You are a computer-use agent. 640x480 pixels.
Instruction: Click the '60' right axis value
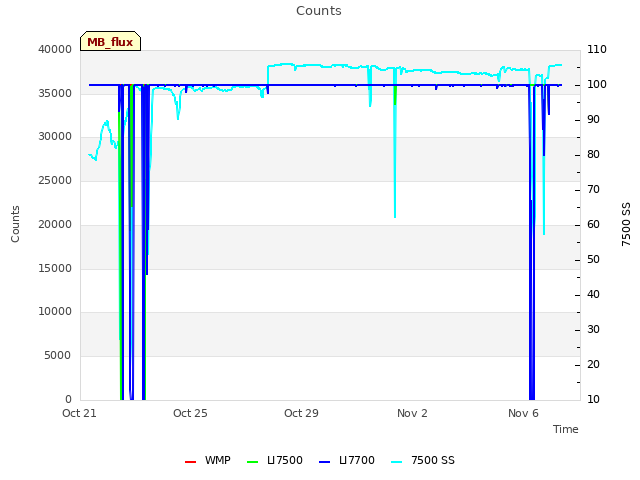tap(593, 224)
